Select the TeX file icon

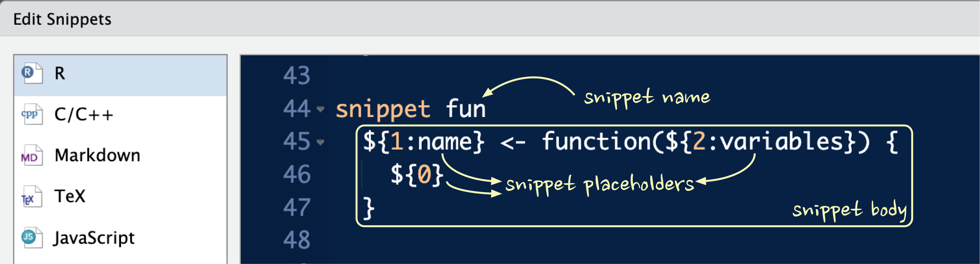click(x=32, y=197)
